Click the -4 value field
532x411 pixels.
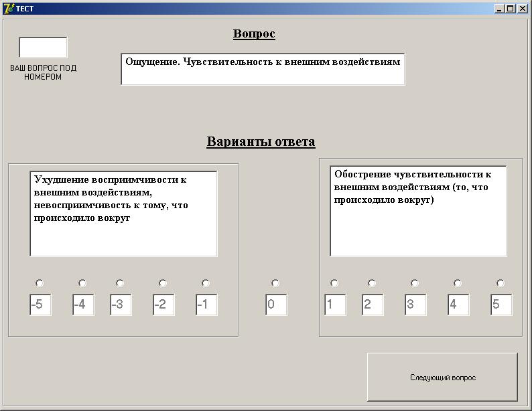(83, 305)
